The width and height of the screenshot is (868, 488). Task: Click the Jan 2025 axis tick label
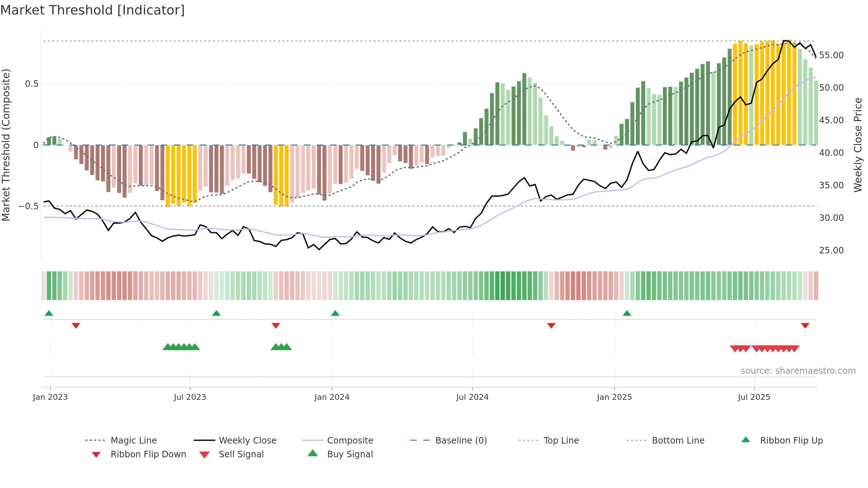click(x=614, y=397)
